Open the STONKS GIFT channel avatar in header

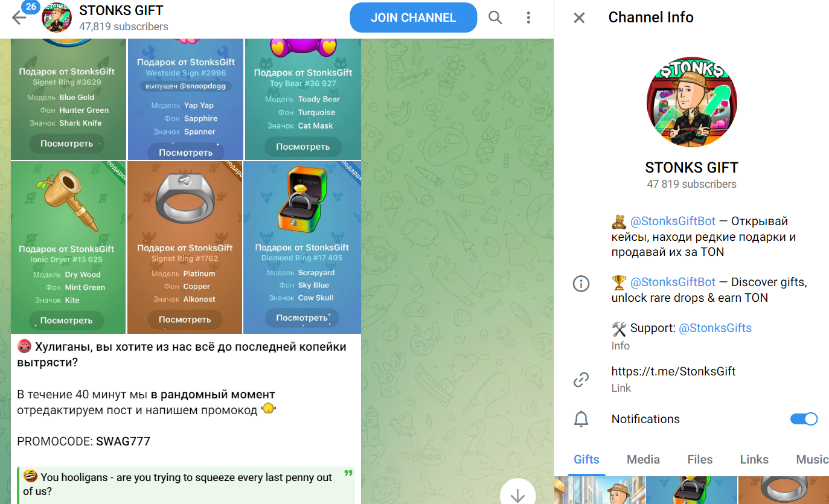[57, 18]
